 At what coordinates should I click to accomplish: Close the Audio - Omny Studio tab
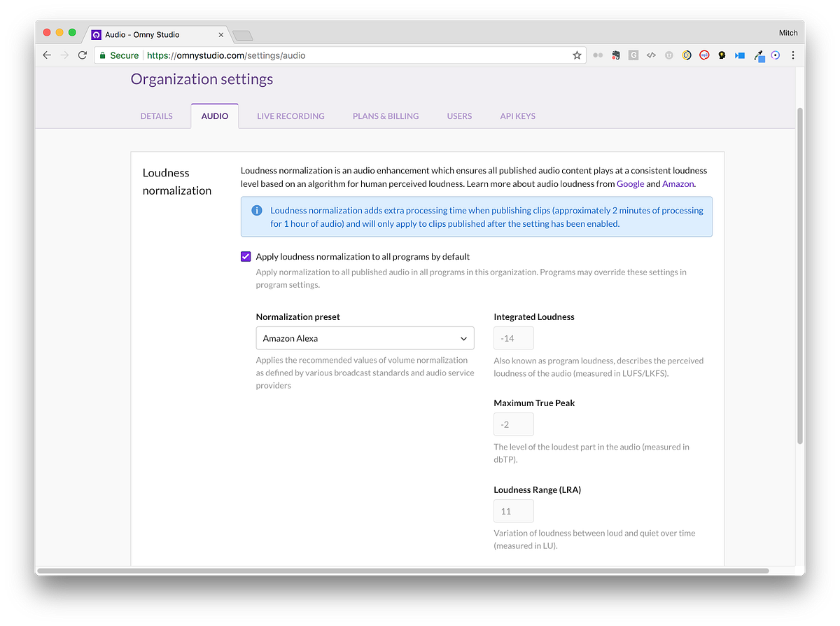tap(221, 34)
